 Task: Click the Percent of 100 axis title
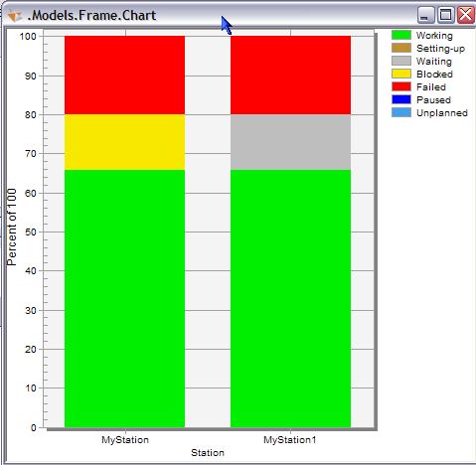point(12,227)
